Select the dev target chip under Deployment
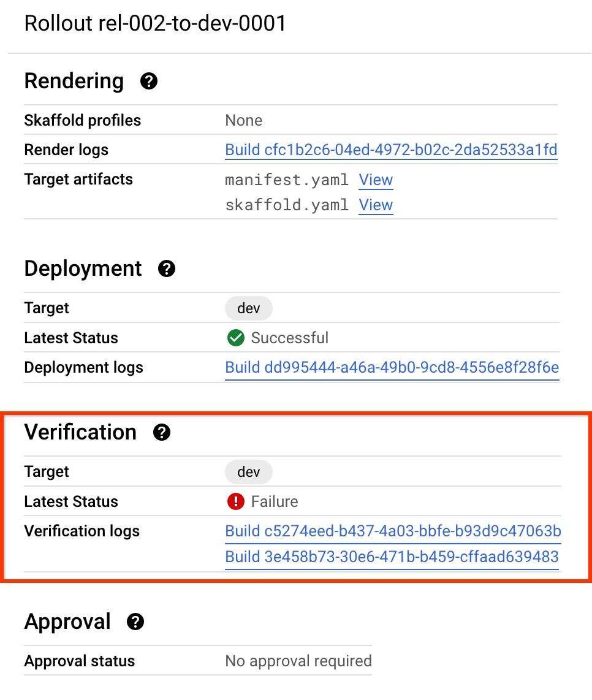The height and width of the screenshot is (700, 592). pyautogui.click(x=248, y=308)
